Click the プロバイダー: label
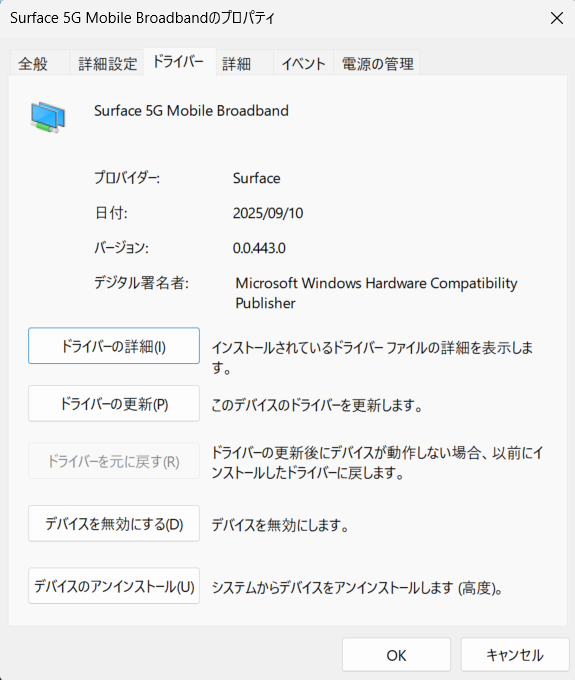The width and height of the screenshot is (575, 680). (127, 178)
